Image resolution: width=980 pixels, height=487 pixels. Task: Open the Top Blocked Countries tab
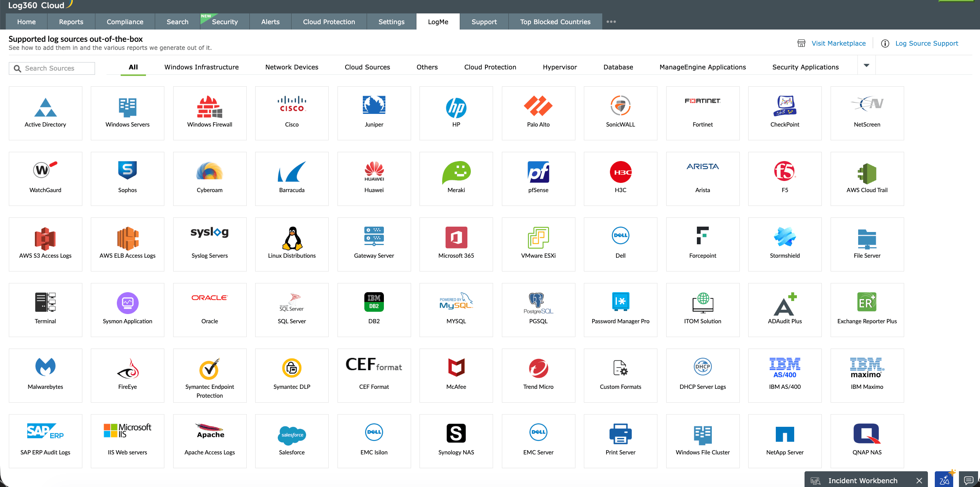(555, 21)
